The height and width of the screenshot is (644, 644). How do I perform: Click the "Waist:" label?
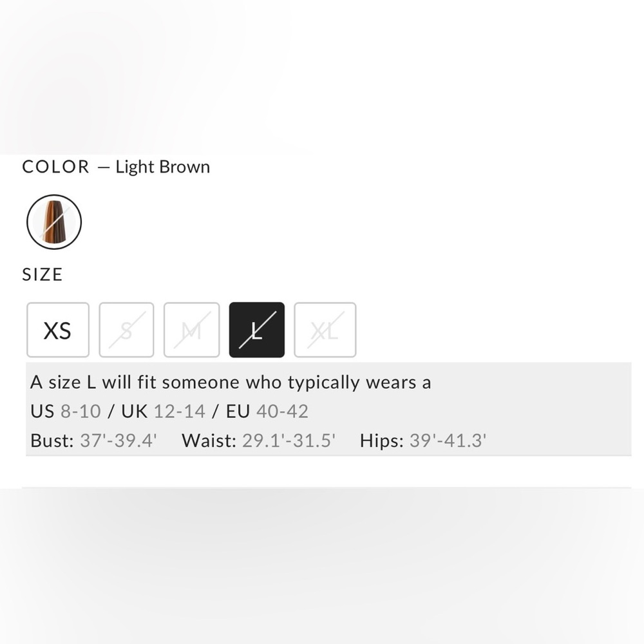(x=209, y=440)
